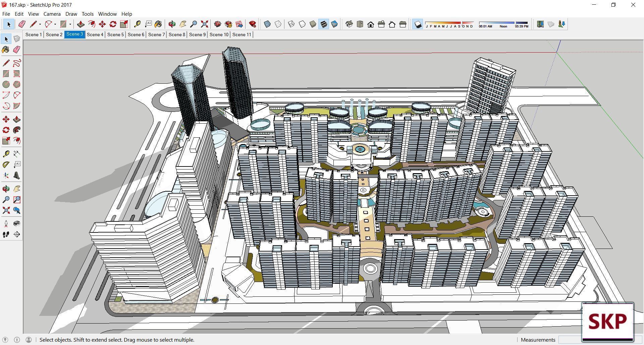Click the Top view button

[x=360, y=24]
